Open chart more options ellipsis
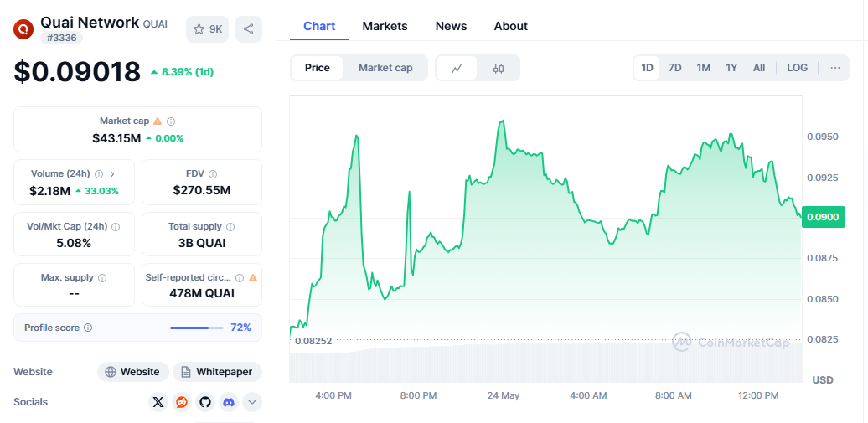 tap(835, 68)
